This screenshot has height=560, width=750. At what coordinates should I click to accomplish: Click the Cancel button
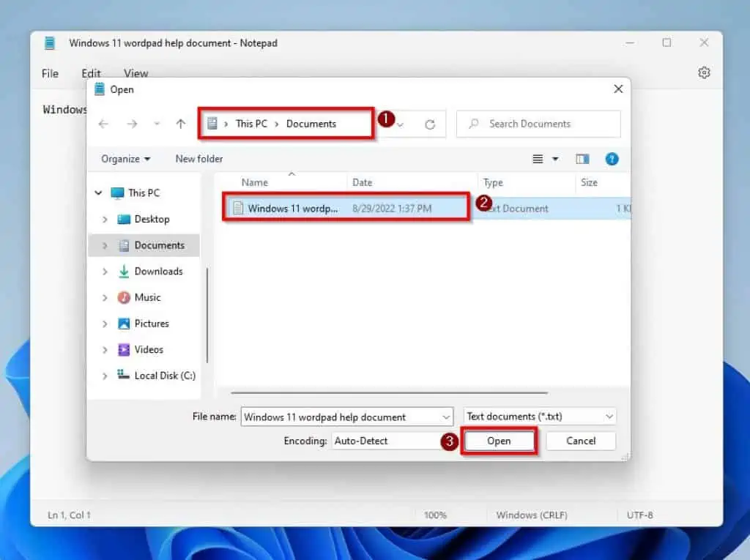pyautogui.click(x=581, y=441)
